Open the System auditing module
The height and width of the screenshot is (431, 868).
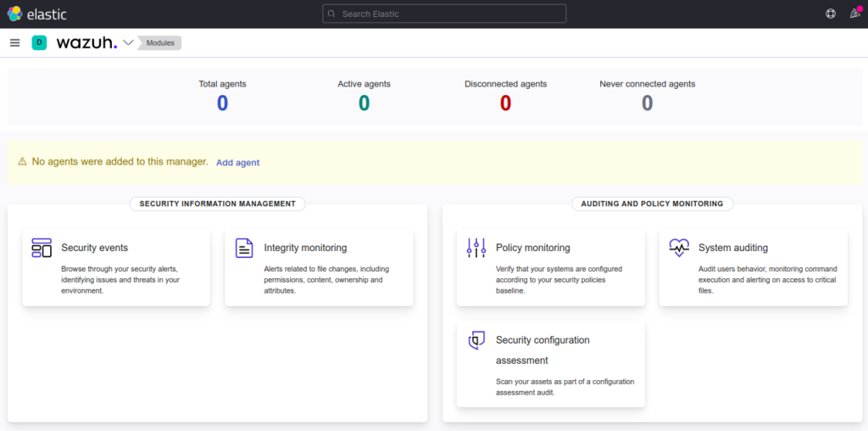pyautogui.click(x=754, y=267)
